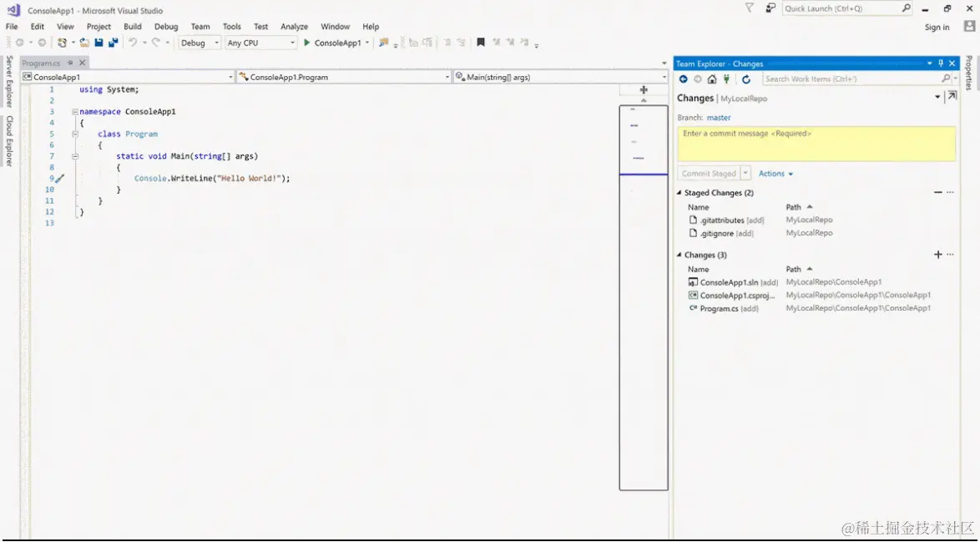980x542 pixels.
Task: Click in the yellow commit message box
Action: click(816, 144)
